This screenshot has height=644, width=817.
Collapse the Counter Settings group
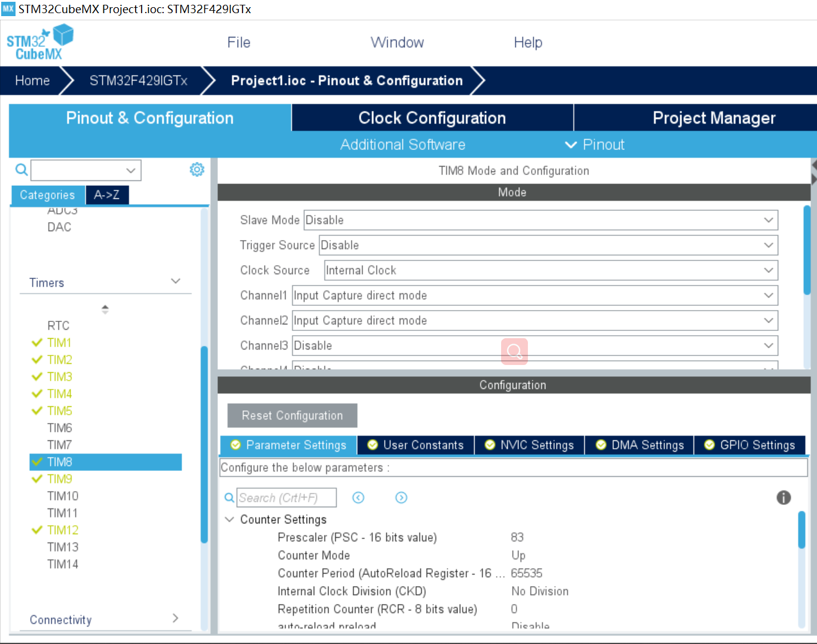coord(229,520)
